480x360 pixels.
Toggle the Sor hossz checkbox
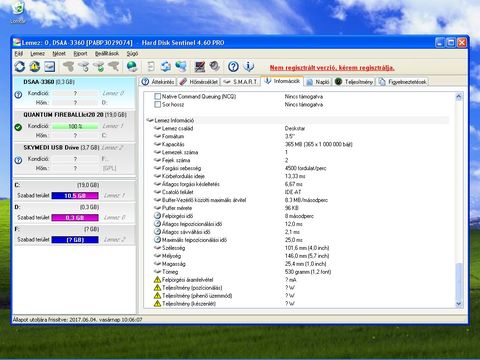158,104
